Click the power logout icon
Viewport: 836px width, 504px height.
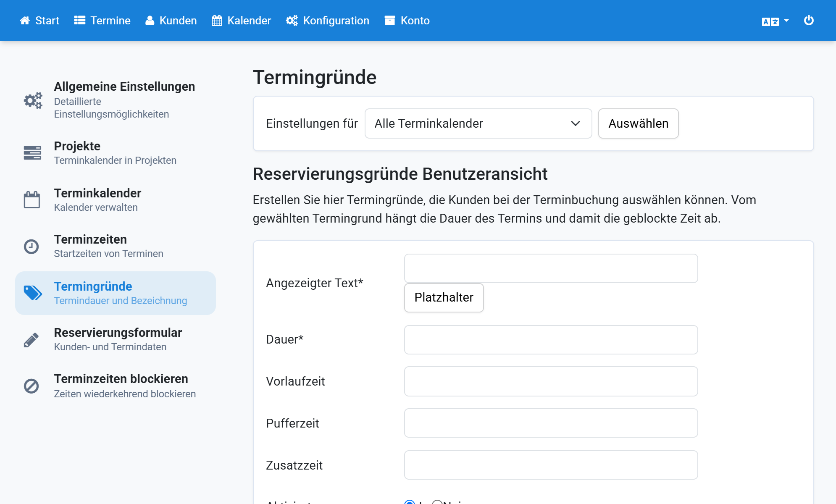click(809, 20)
